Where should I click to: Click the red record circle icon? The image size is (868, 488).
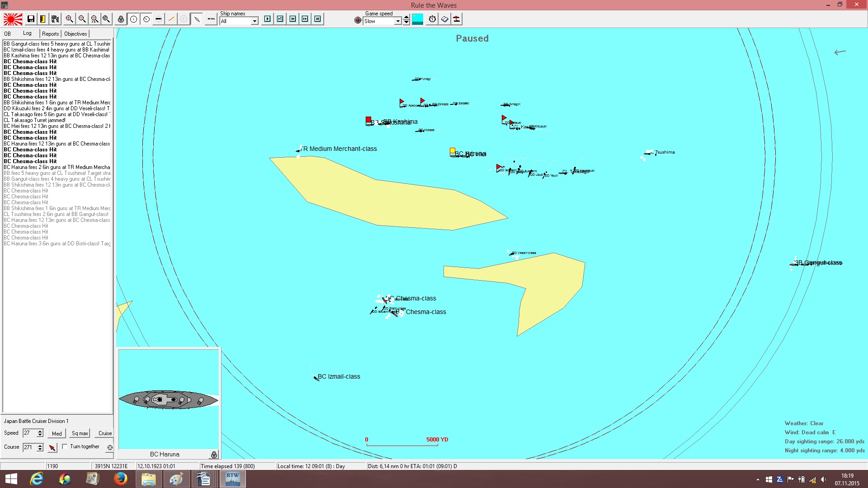(358, 20)
